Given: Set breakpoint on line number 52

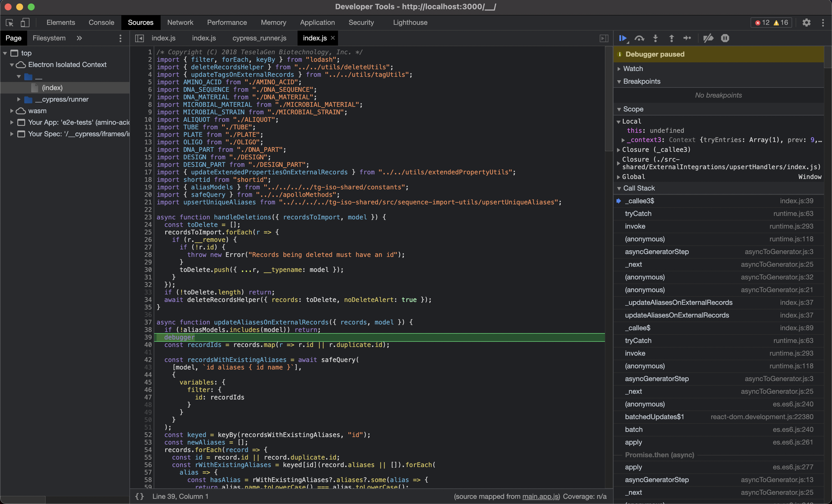Looking at the screenshot, I should (148, 435).
